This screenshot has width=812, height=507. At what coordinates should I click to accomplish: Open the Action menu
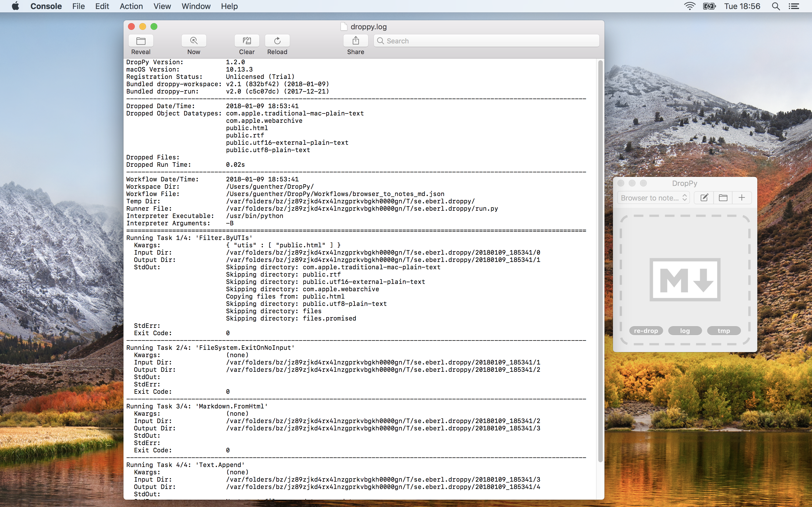point(131,6)
